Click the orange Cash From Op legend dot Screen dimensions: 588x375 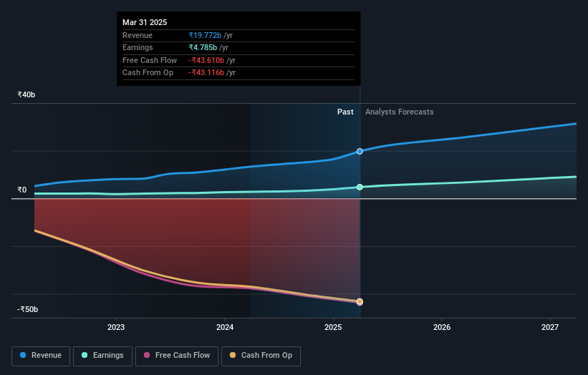point(233,355)
